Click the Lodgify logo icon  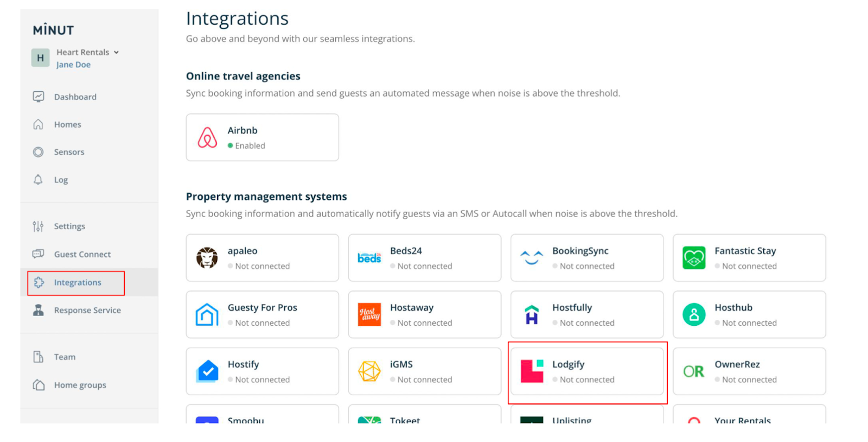[532, 371]
